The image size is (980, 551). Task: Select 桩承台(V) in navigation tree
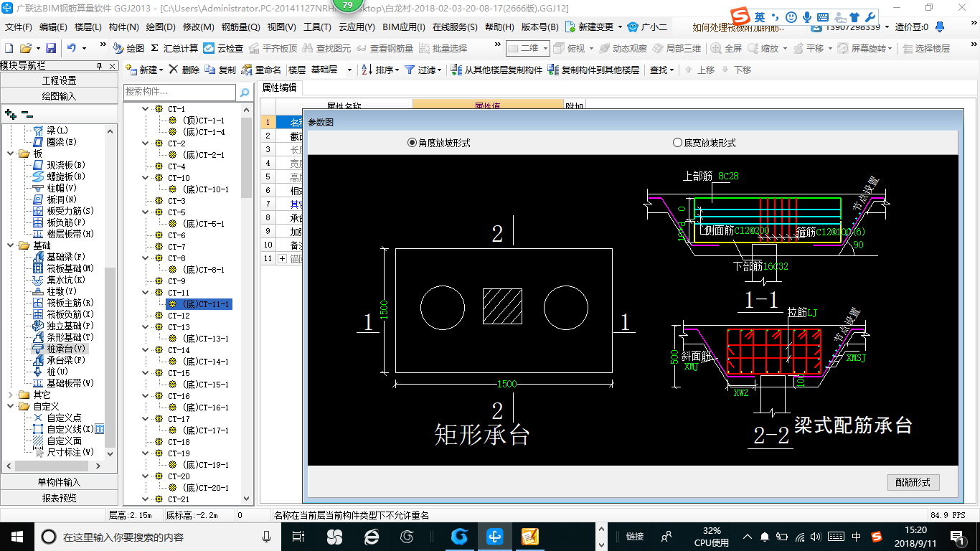59,349
